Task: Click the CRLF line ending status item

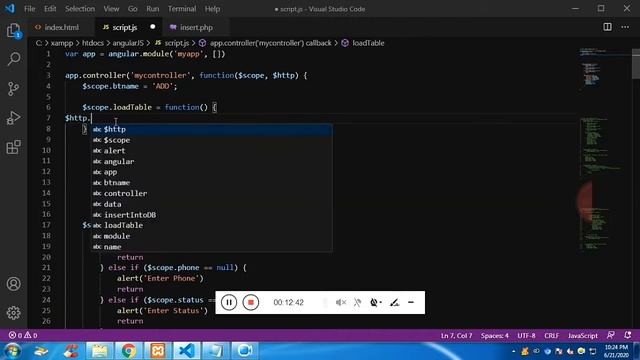Action: pos(551,336)
